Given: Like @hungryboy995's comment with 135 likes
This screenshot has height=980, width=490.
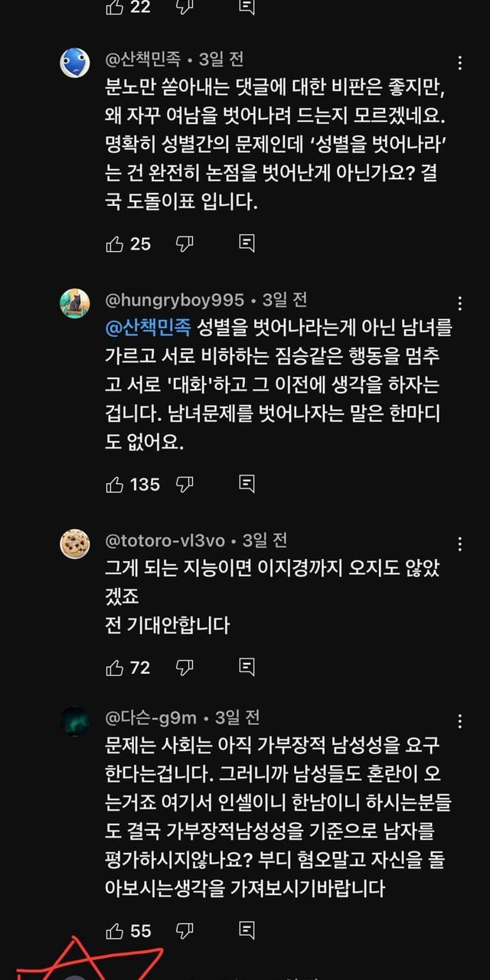Looking at the screenshot, I should (x=115, y=484).
